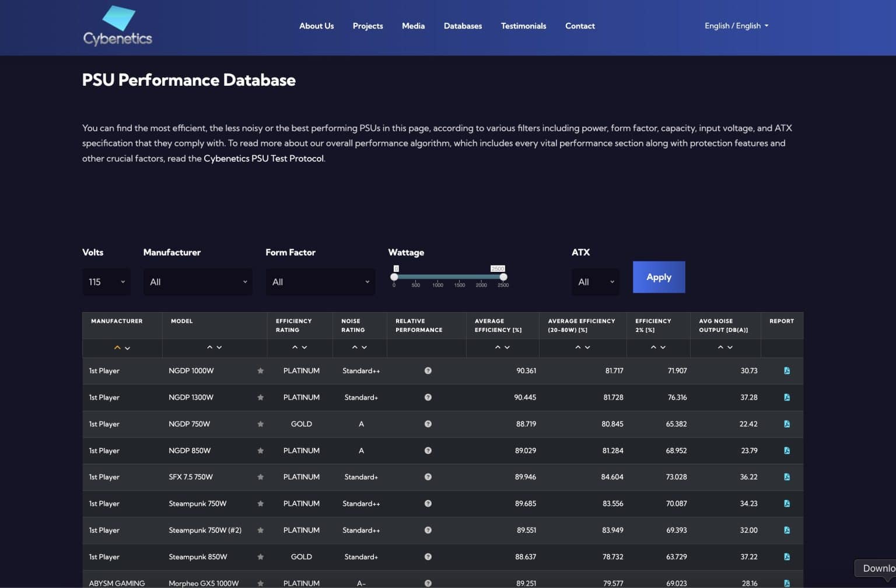Open the Databases menu
896x588 pixels.
coord(463,26)
